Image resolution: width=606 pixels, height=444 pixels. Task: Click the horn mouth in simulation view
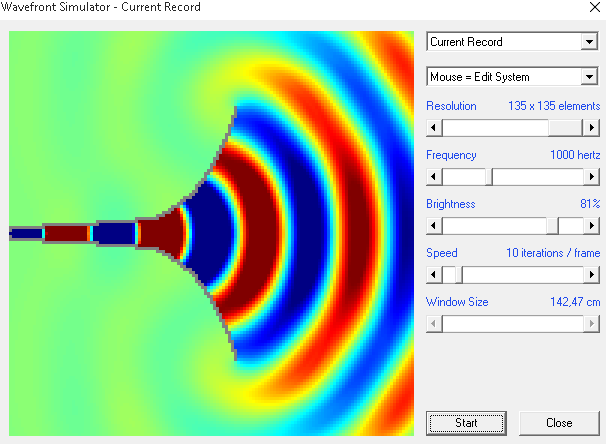236,233
